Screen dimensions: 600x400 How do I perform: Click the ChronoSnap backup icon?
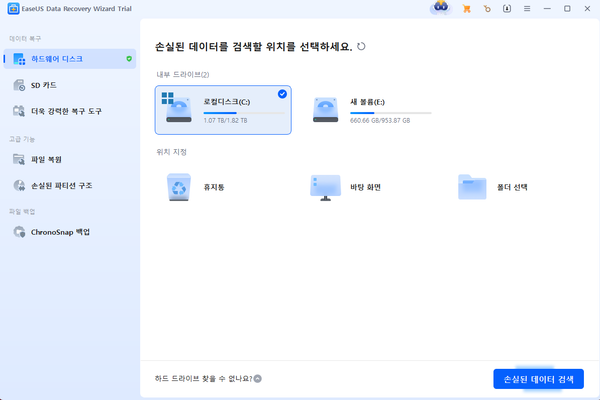pos(19,232)
